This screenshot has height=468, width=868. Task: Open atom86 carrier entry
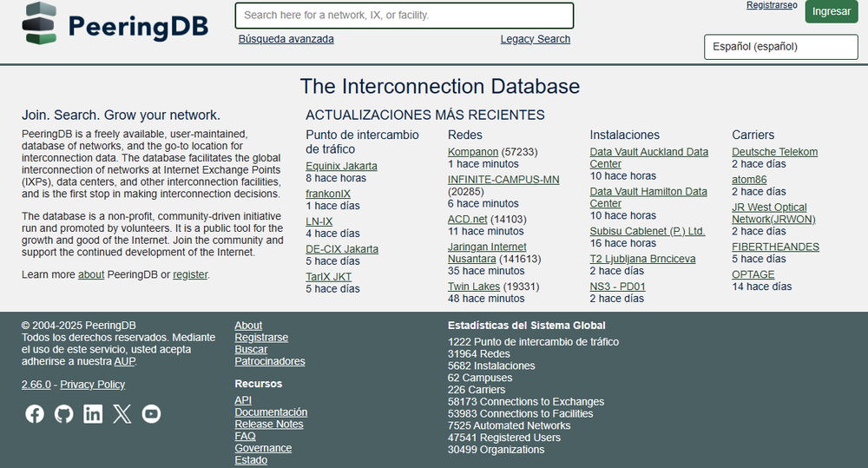pyautogui.click(x=750, y=180)
